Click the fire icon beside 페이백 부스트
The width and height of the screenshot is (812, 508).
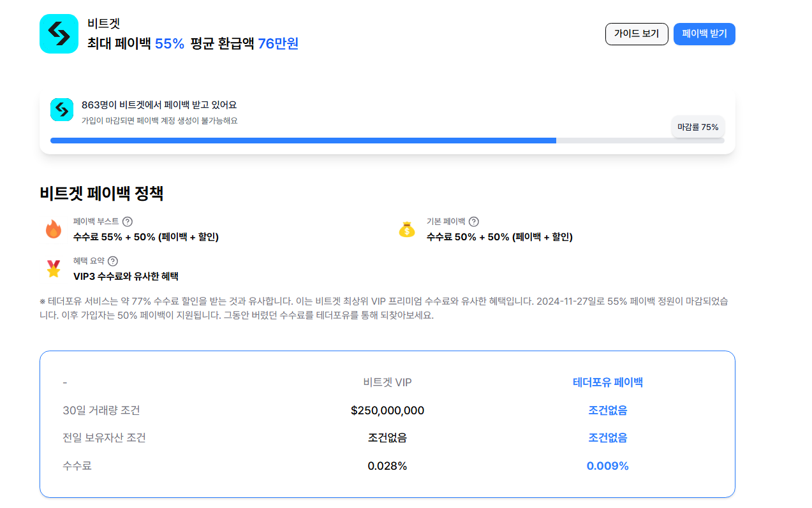[54, 229]
